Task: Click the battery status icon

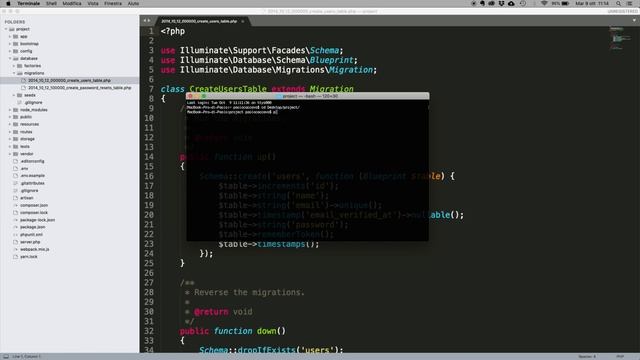Action: 565,3
